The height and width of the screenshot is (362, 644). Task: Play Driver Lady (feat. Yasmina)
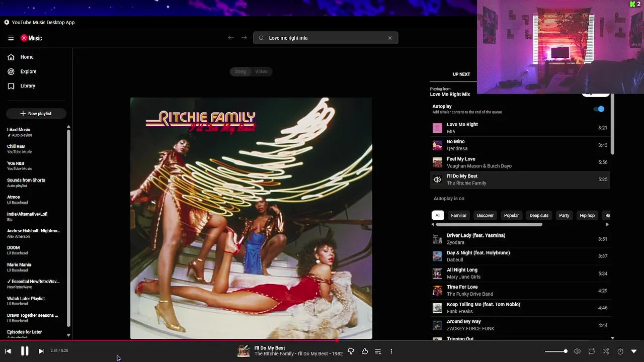coord(520,239)
